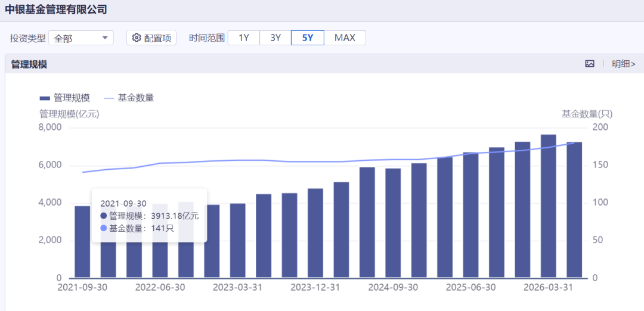Click the bar above the 2023-12-31 label
The height and width of the screenshot is (311, 644).
coord(315,233)
